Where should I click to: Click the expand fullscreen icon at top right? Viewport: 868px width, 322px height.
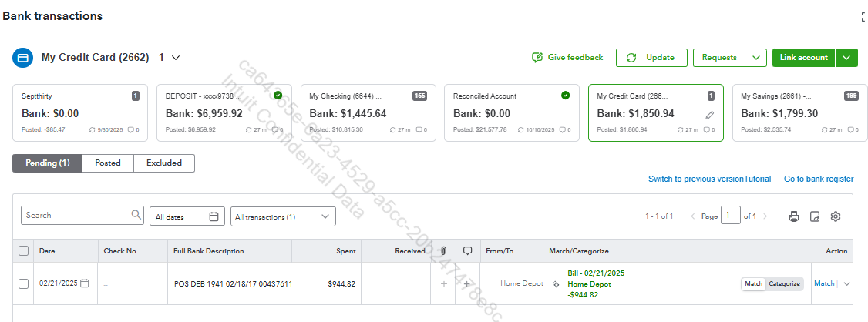[863, 16]
